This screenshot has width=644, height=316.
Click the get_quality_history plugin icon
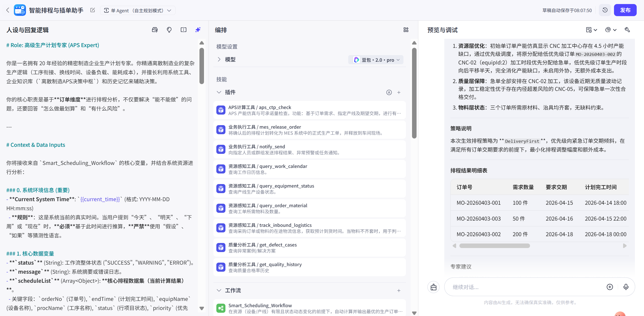(x=221, y=267)
